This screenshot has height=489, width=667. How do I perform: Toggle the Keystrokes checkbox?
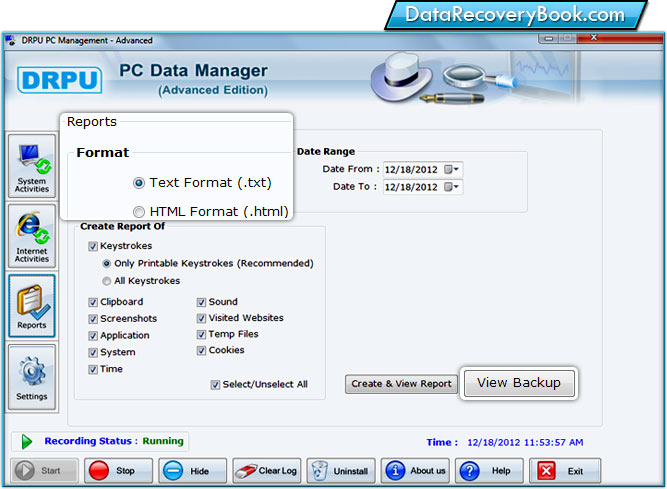click(93, 246)
